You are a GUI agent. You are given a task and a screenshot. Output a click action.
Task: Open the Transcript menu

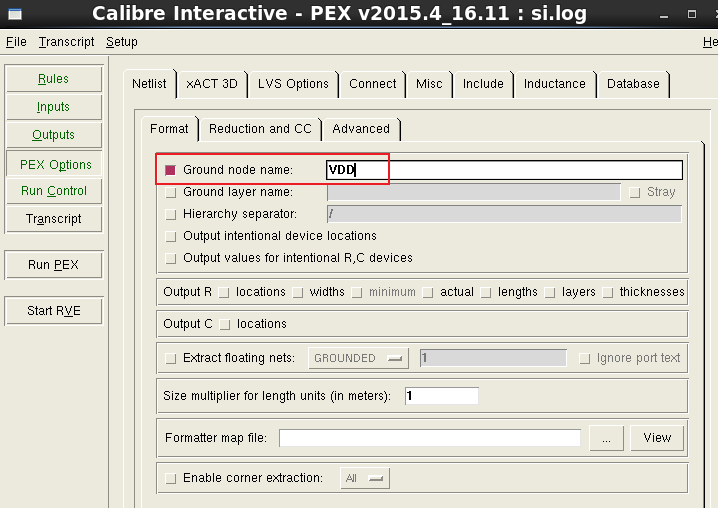click(66, 42)
